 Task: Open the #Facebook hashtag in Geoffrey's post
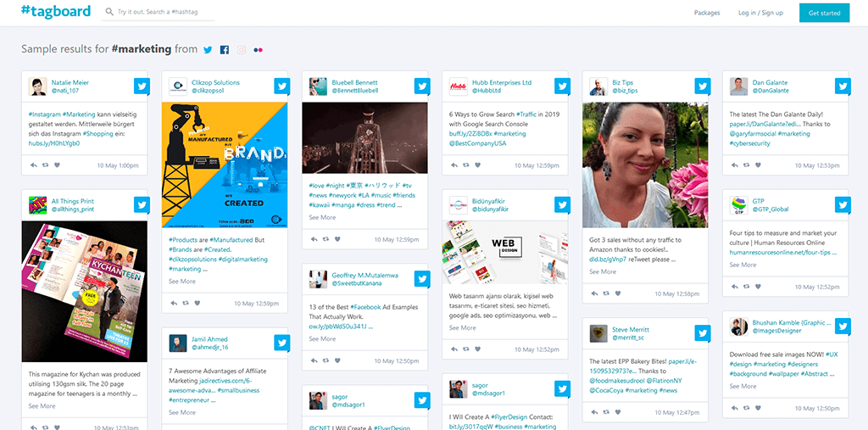pyautogui.click(x=364, y=307)
